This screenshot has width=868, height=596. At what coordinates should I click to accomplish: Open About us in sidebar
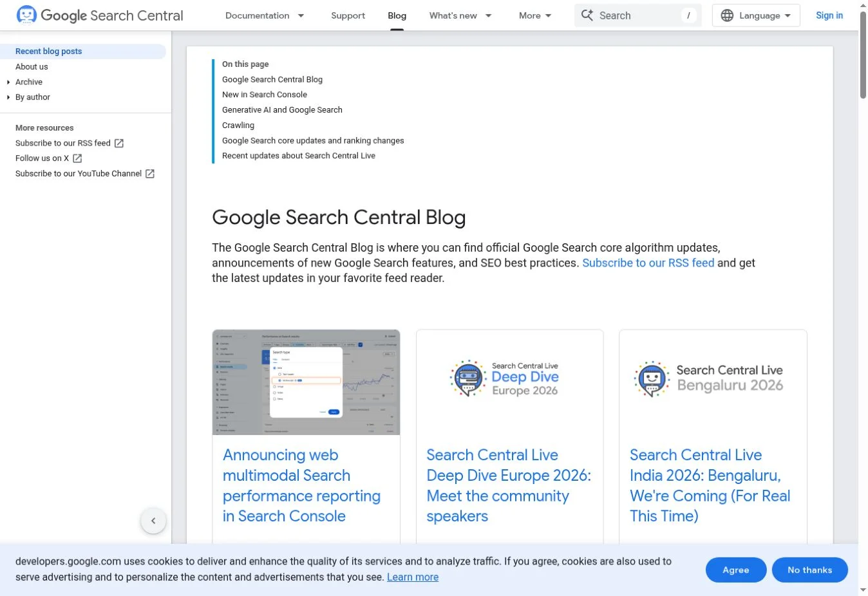click(x=32, y=67)
